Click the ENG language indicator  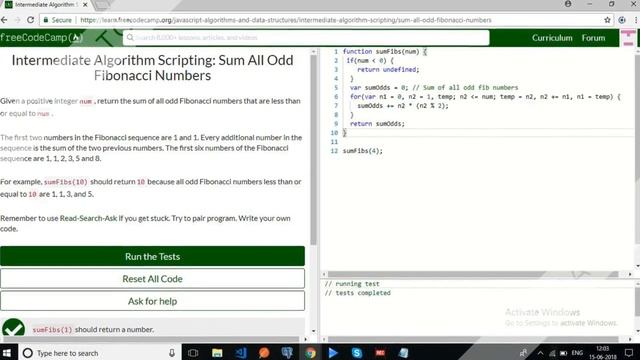577,353
